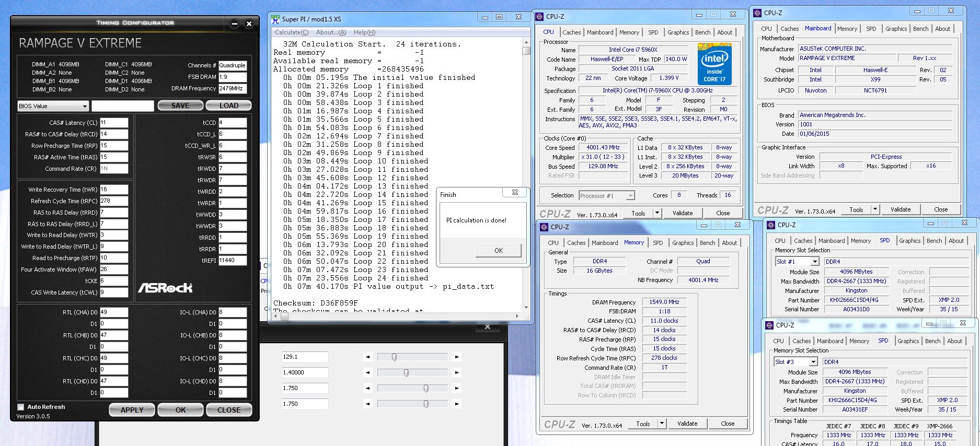Click left arrow beside the 1.40000 value
This screenshot has height=446, width=980.
[x=368, y=373]
